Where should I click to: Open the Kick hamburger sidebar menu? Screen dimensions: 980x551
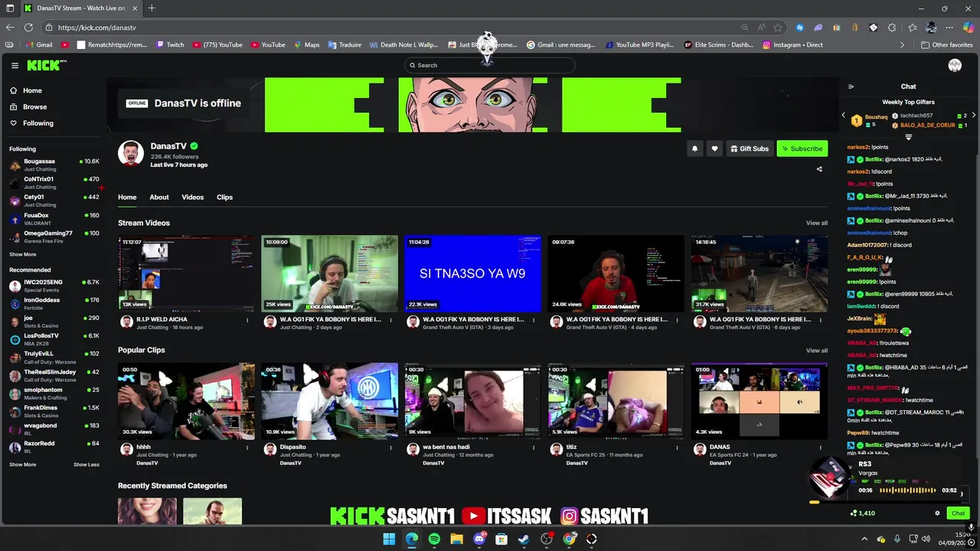[x=15, y=65]
